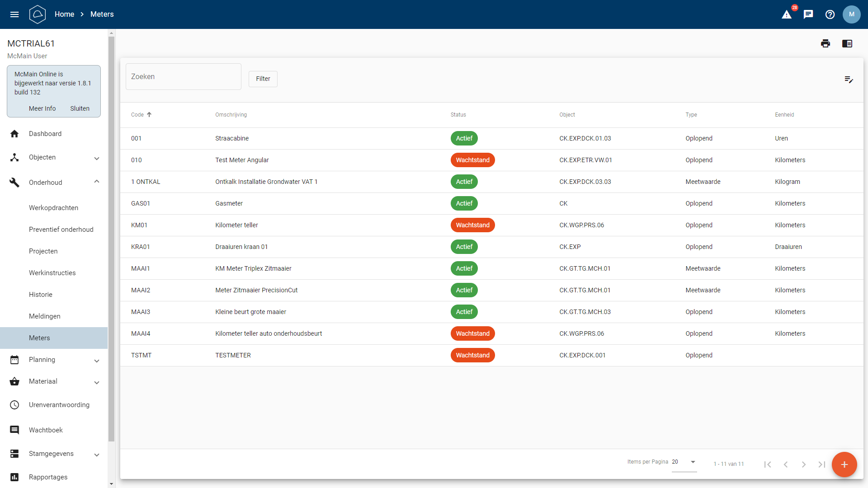
Task: Open the Items per Pagina dropdown
Action: point(684,462)
